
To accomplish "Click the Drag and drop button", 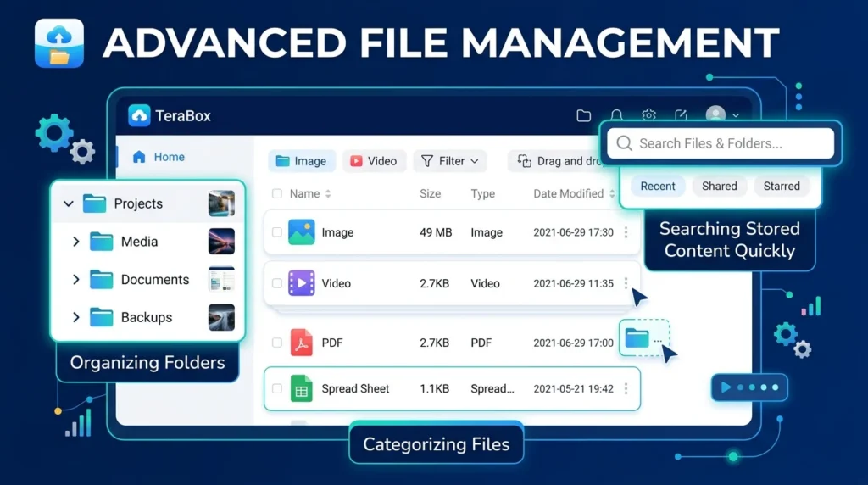I will pos(554,161).
